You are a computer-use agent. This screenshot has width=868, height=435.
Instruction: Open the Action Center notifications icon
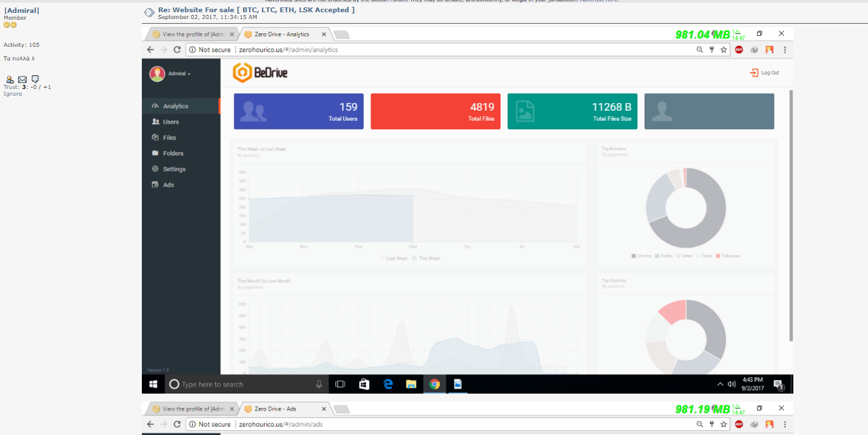[x=779, y=385]
